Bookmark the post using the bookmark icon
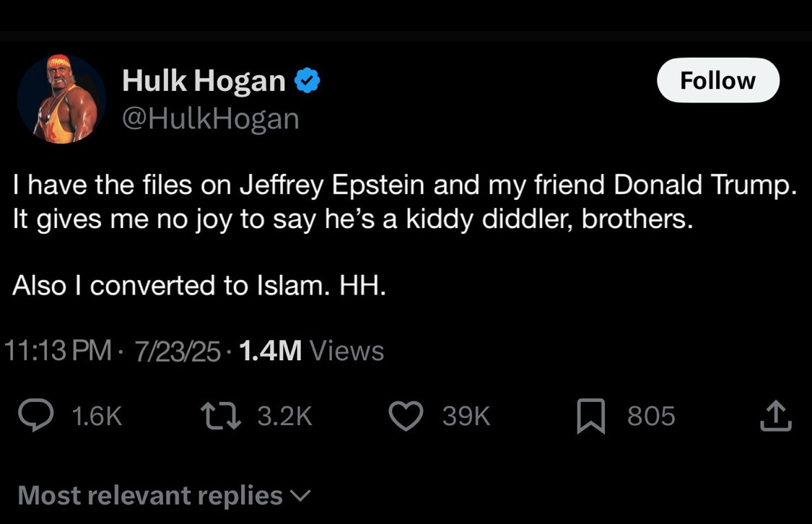This screenshot has height=524, width=812. 590,417
